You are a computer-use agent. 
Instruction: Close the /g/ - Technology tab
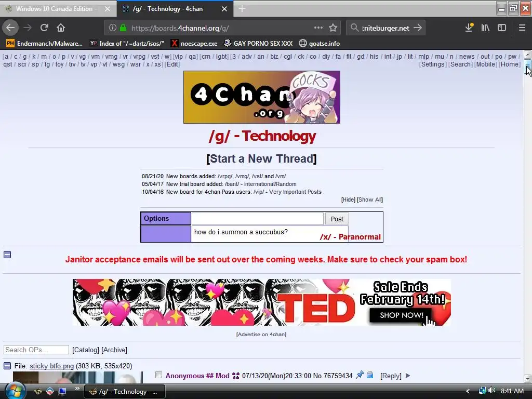224,9
